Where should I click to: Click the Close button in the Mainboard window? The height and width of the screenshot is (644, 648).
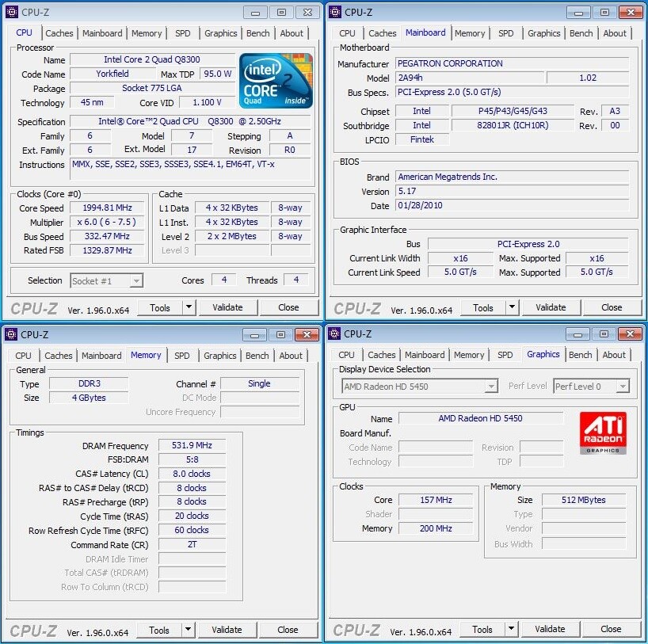[612, 307]
